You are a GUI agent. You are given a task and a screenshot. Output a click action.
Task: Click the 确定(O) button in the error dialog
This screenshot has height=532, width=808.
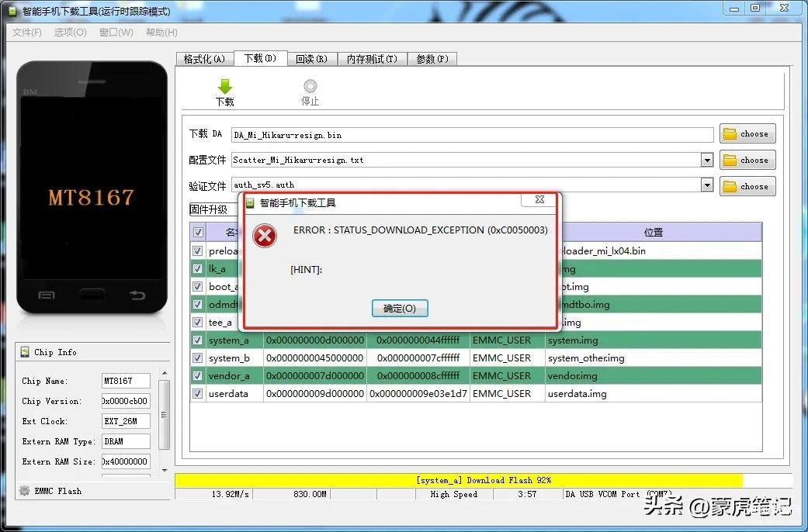click(400, 309)
